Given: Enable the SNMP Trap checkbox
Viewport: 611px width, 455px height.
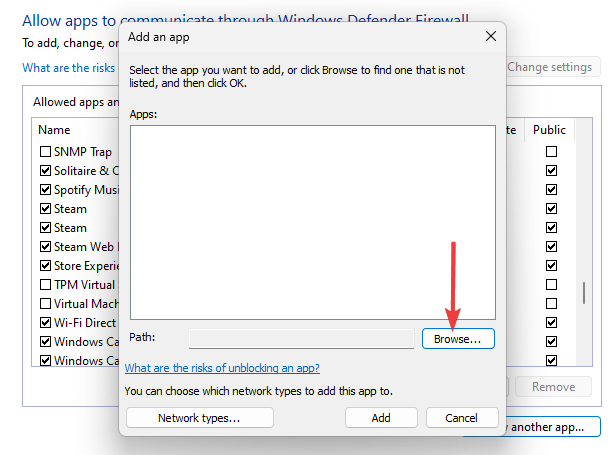Looking at the screenshot, I should (x=45, y=152).
